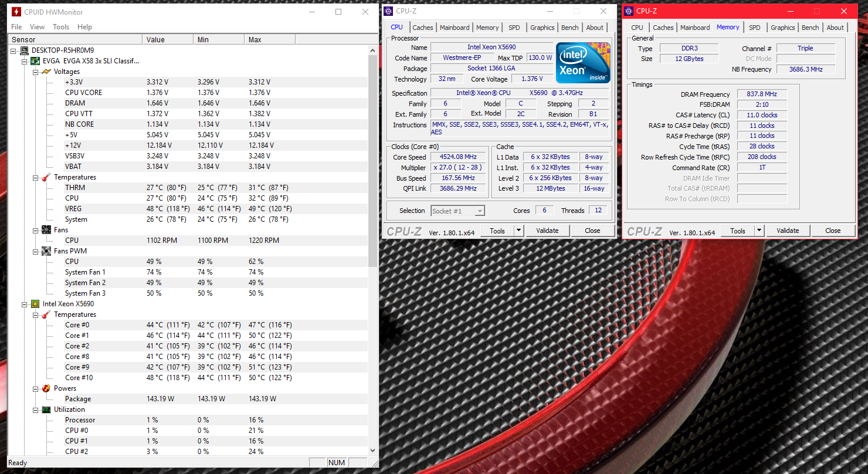Click the Core Voltage 1.376 V field
The height and width of the screenshot is (474, 868).
[533, 79]
